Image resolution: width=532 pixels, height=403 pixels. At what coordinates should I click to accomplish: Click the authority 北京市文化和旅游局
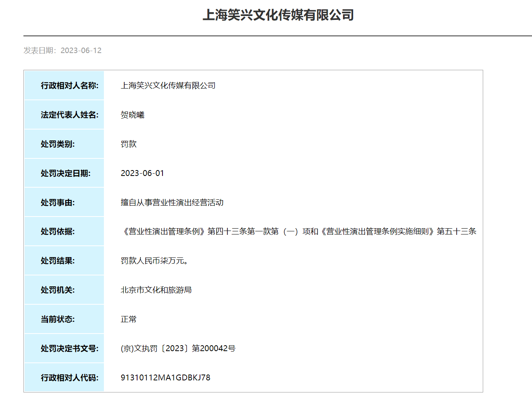pos(156,290)
